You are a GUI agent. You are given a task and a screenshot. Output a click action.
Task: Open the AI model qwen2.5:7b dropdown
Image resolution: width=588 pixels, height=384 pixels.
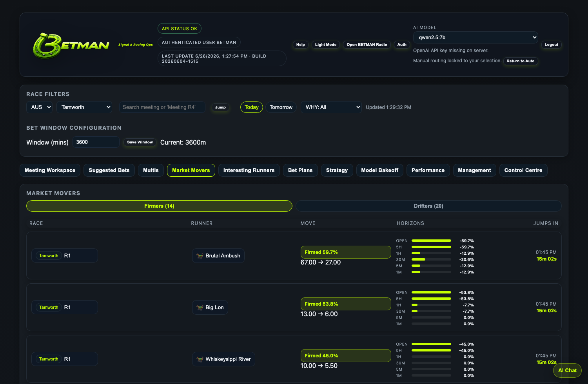coord(475,38)
